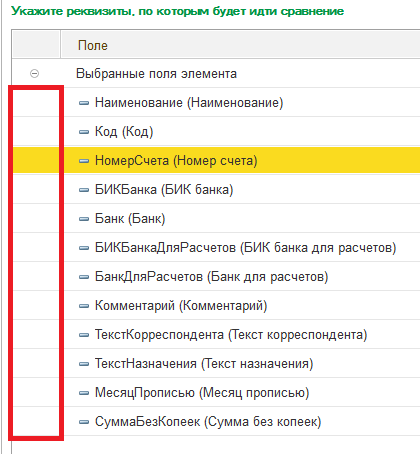Collapse the Выбранные поля элемента group
This screenshot has width=420, height=454.
point(34,73)
